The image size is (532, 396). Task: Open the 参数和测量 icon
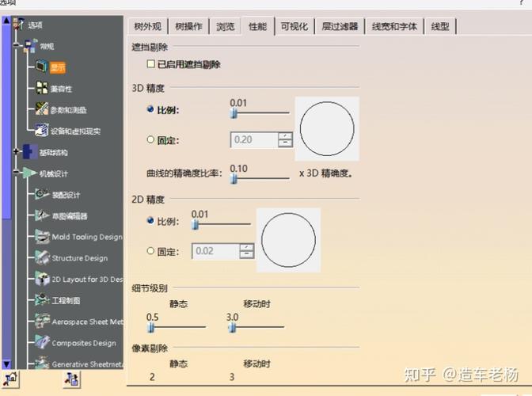(x=42, y=109)
